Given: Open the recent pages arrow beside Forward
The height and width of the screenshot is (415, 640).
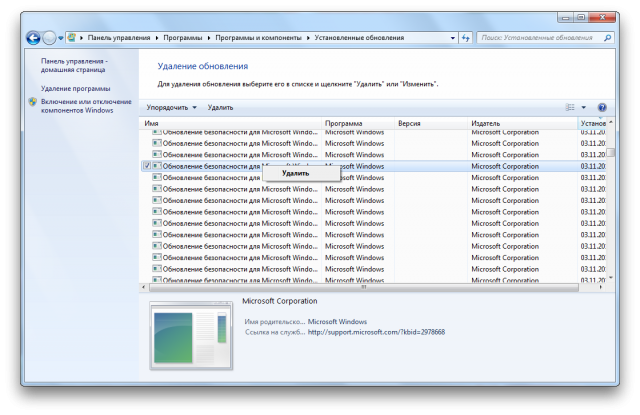Looking at the screenshot, I should (x=60, y=38).
